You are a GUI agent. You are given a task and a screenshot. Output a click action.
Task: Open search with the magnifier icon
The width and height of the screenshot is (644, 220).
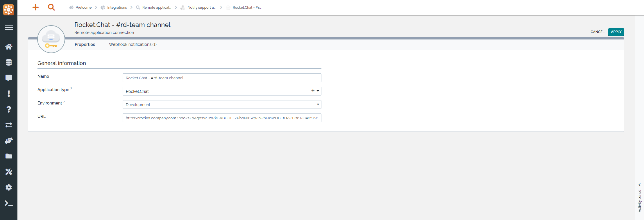tap(51, 7)
